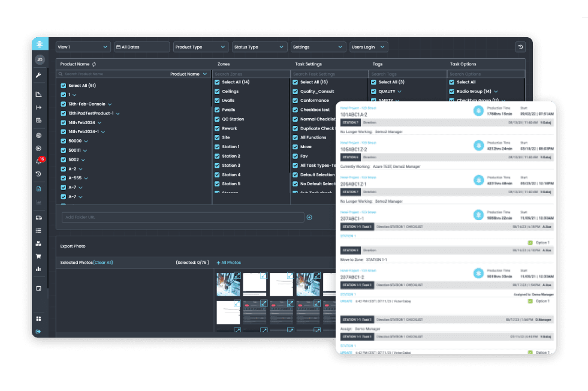This screenshot has height=391, width=588.
Task: Open the Product Type dropdown
Action: [x=200, y=46]
